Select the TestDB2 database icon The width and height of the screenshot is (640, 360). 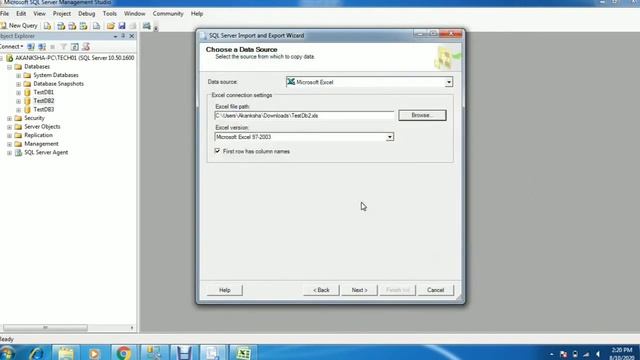tap(27, 101)
